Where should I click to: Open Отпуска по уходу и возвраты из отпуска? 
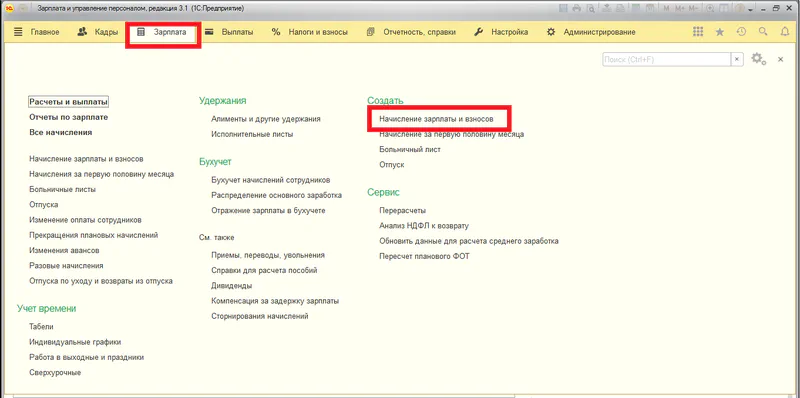pyautogui.click(x=101, y=281)
